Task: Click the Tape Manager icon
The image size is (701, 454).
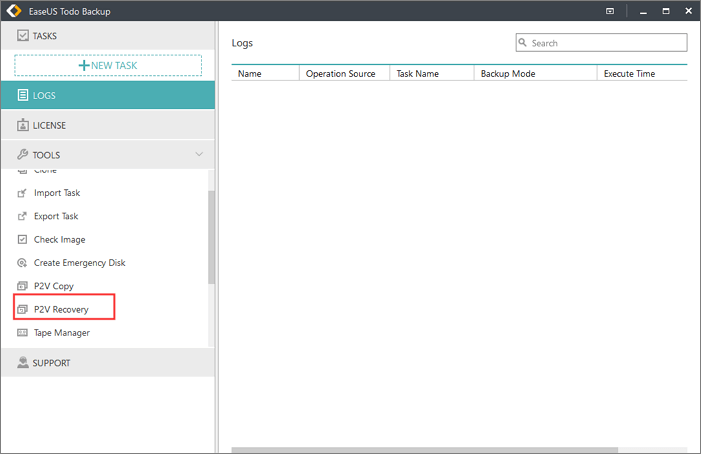Action: point(23,333)
